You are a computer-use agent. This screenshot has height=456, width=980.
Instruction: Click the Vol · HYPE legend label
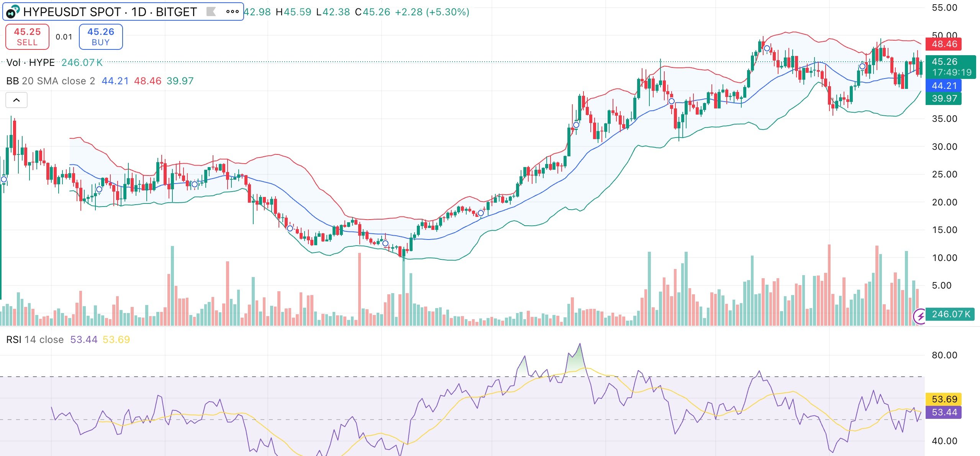[30, 62]
